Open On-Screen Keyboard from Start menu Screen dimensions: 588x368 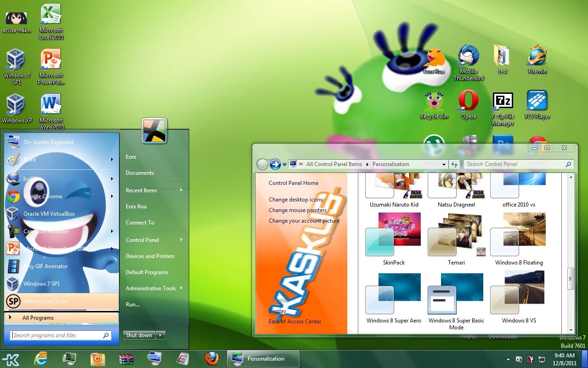(62, 142)
